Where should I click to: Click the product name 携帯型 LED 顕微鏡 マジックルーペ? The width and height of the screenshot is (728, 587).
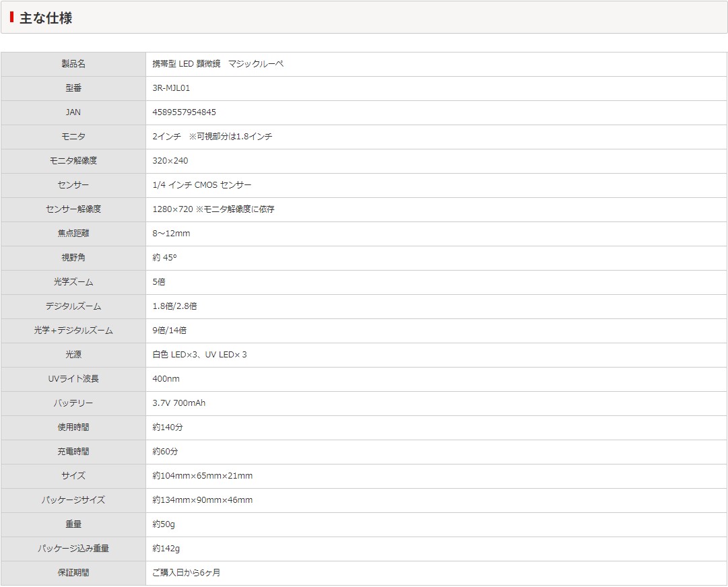pos(218,64)
